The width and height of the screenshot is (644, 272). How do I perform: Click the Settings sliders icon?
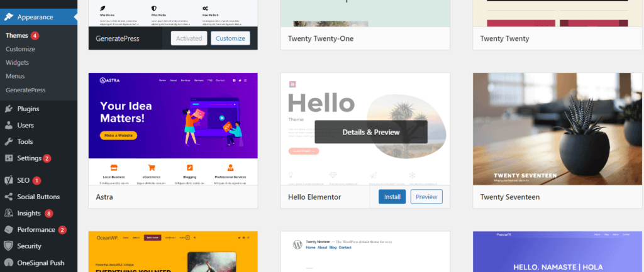(9, 158)
